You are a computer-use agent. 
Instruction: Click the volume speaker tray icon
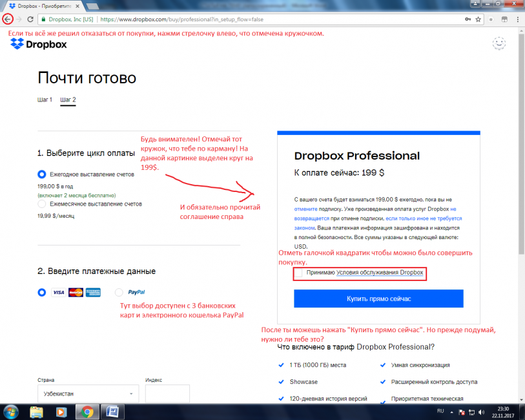tap(482, 412)
